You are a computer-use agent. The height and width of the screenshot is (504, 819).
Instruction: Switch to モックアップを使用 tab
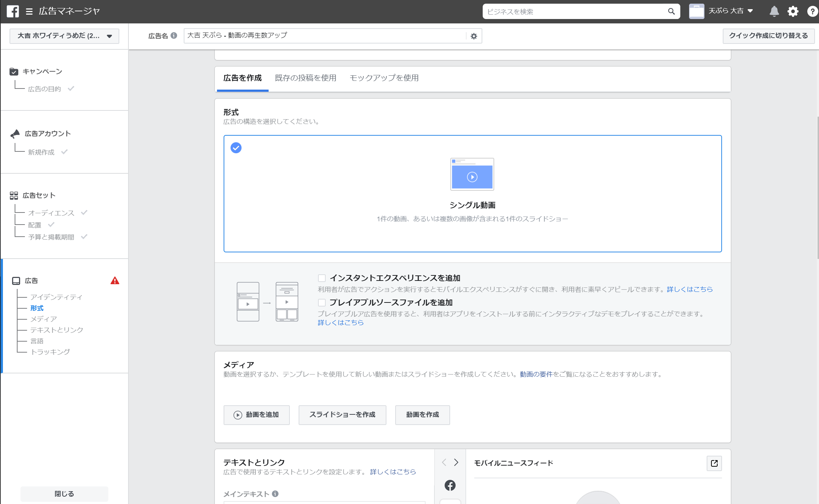coord(384,78)
